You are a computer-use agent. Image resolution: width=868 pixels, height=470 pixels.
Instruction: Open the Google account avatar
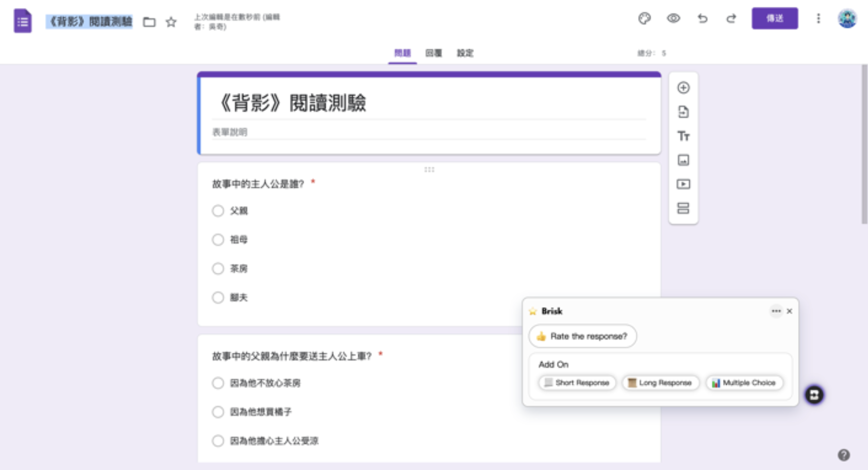click(x=847, y=18)
